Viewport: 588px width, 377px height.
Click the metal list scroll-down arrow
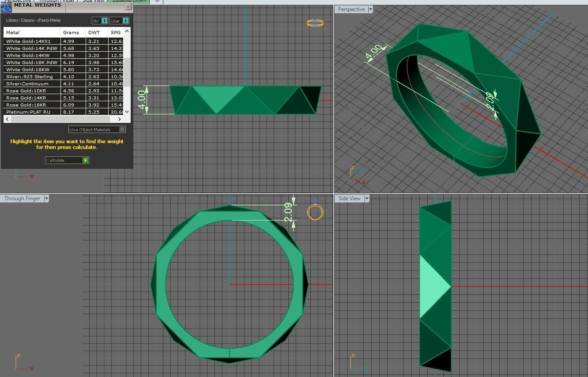[127, 112]
